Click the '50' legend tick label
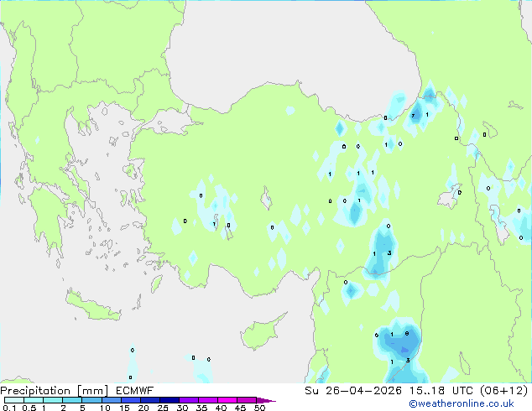 point(259,408)
